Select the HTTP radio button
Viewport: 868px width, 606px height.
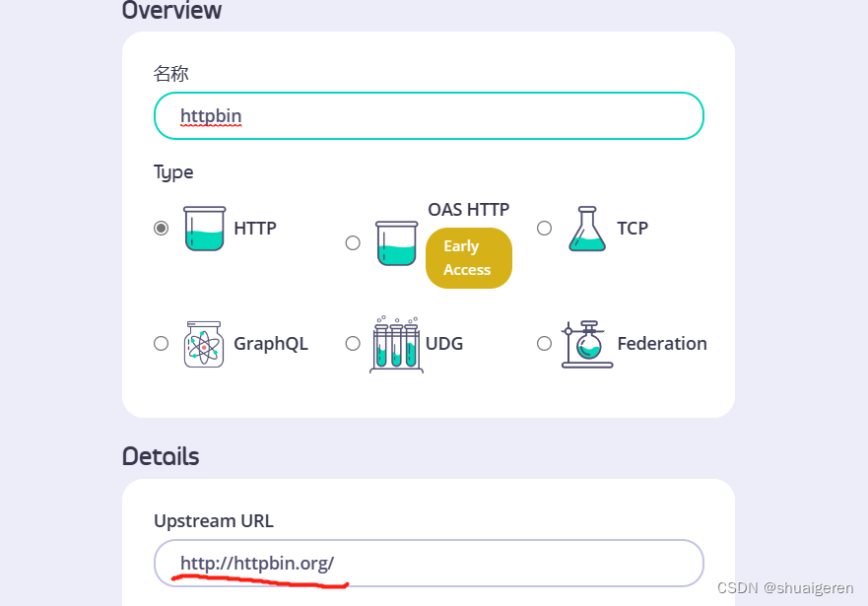click(162, 228)
